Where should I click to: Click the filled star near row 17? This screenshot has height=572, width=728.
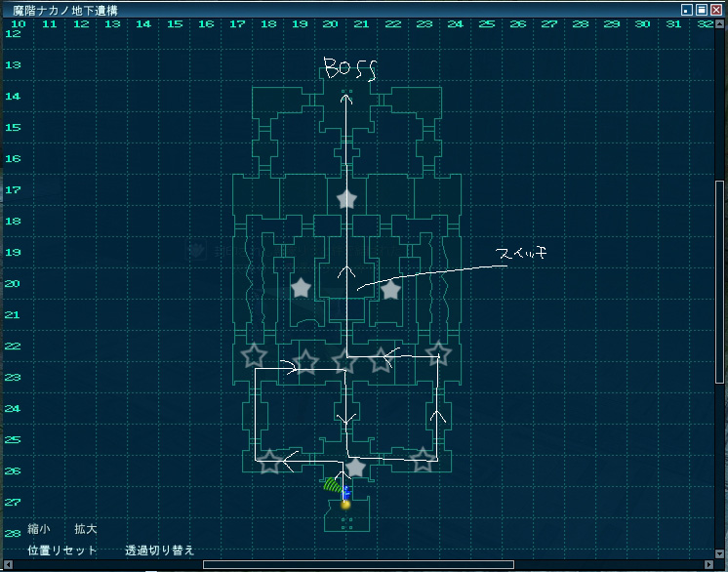point(346,199)
